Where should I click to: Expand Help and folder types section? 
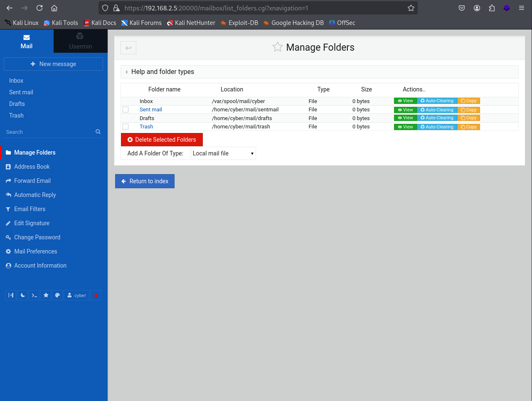pyautogui.click(x=319, y=72)
